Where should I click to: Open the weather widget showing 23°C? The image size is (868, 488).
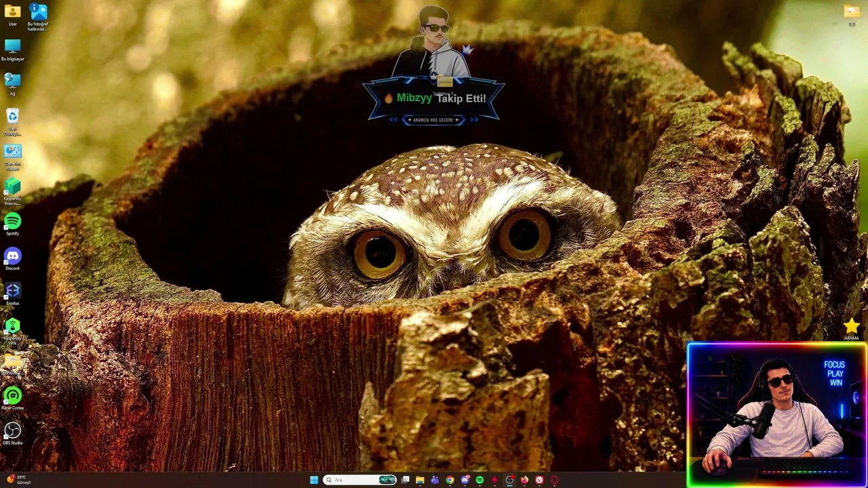coord(18,480)
